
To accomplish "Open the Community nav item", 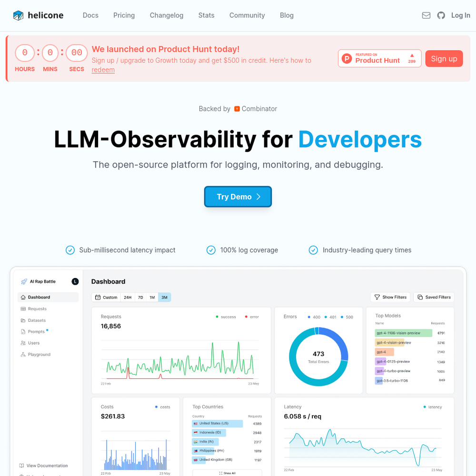I will (x=247, y=15).
